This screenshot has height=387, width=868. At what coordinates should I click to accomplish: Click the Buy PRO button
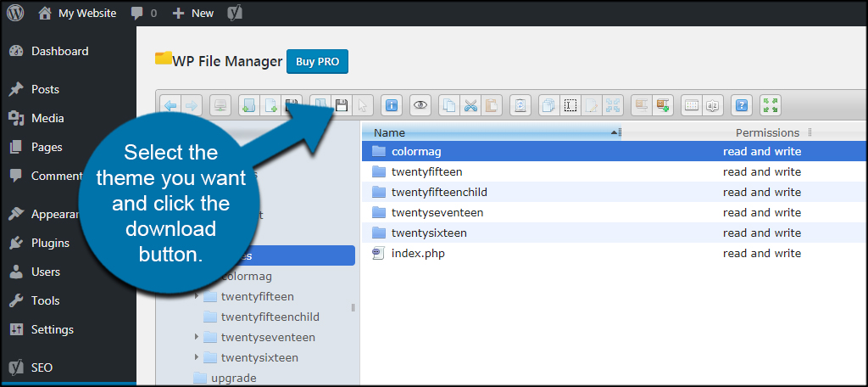tap(317, 62)
